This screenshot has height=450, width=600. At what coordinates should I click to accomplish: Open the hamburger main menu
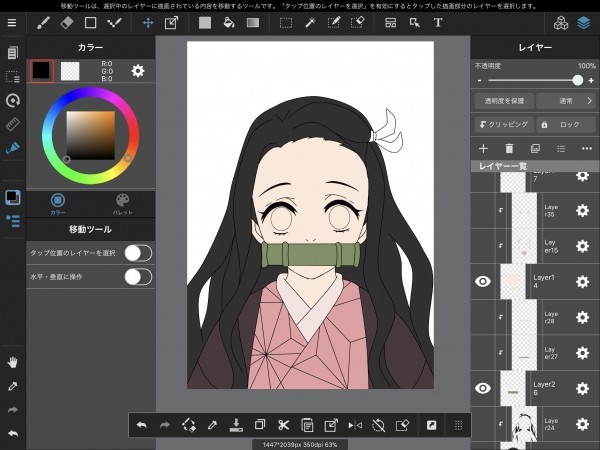tap(12, 21)
